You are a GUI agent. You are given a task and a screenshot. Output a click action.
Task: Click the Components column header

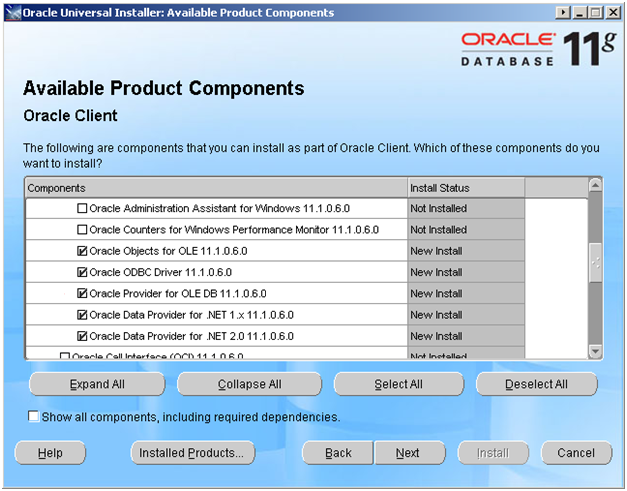(x=216, y=188)
